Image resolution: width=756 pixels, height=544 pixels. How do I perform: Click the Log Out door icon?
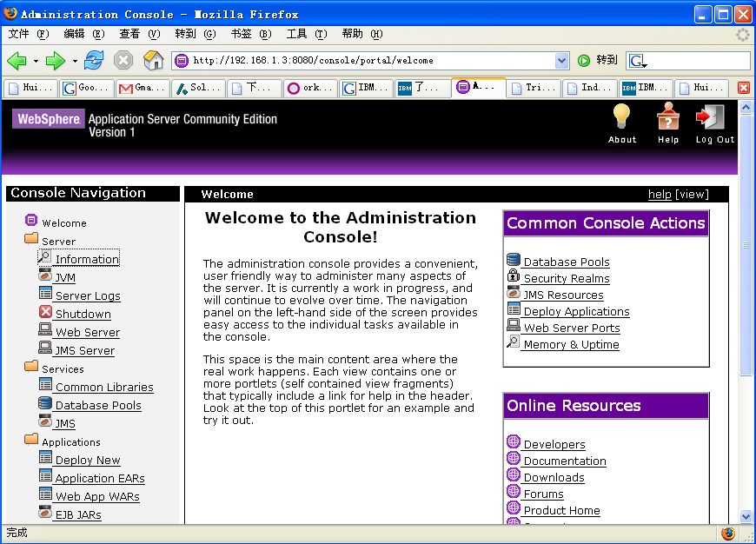tap(710, 116)
